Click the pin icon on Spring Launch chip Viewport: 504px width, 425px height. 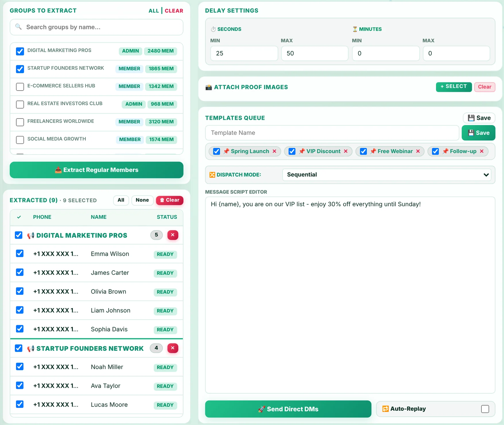coord(226,151)
